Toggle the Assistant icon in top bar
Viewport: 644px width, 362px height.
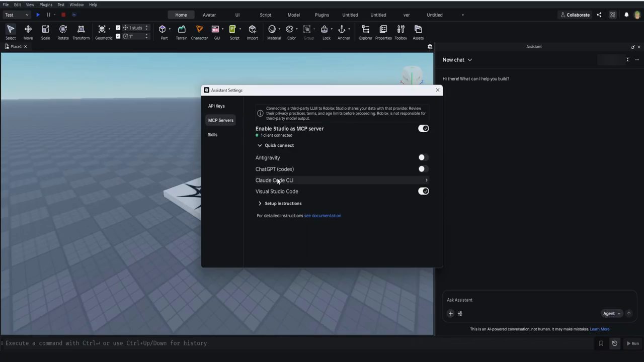pyautogui.click(x=613, y=15)
